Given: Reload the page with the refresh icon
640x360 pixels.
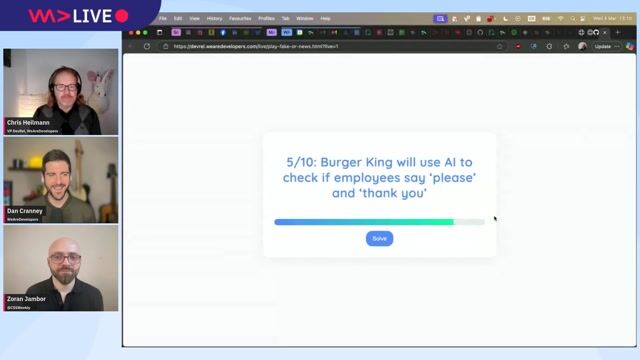Looking at the screenshot, I should (147, 47).
